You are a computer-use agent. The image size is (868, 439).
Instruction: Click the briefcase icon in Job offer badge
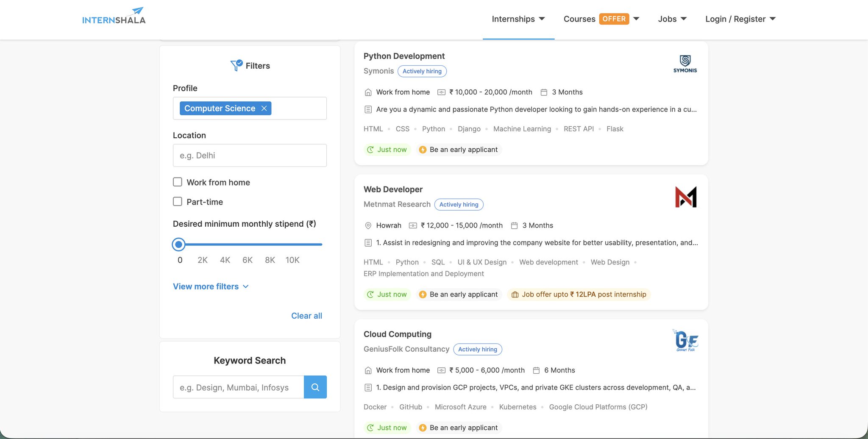tap(515, 295)
